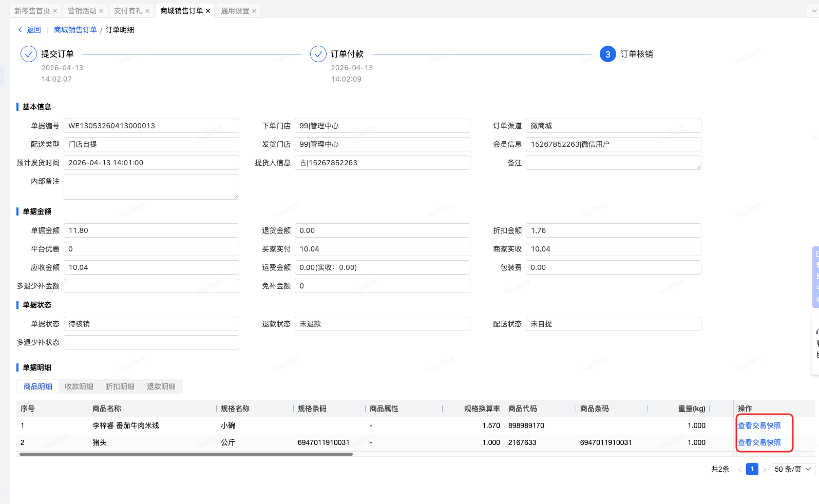Switch to the 营销活动 tab
Viewport: 819px width, 504px height.
tap(82, 11)
